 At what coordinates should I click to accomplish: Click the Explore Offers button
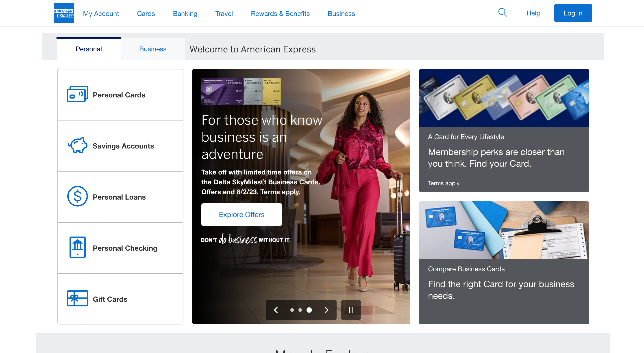pos(241,214)
